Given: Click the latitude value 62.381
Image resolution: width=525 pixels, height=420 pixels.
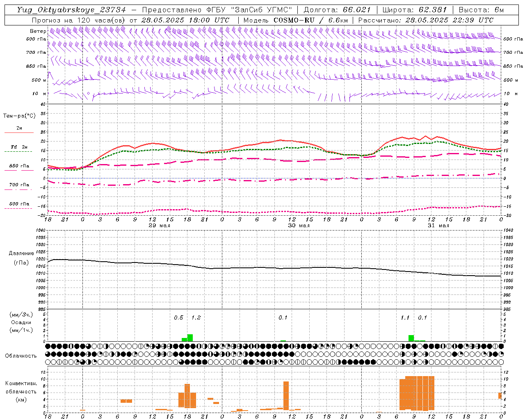Looking at the screenshot, I should (x=433, y=10).
